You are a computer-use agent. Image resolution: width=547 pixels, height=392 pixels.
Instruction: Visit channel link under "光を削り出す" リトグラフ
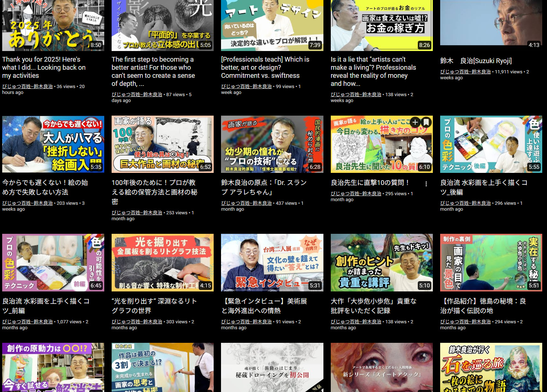tap(137, 322)
